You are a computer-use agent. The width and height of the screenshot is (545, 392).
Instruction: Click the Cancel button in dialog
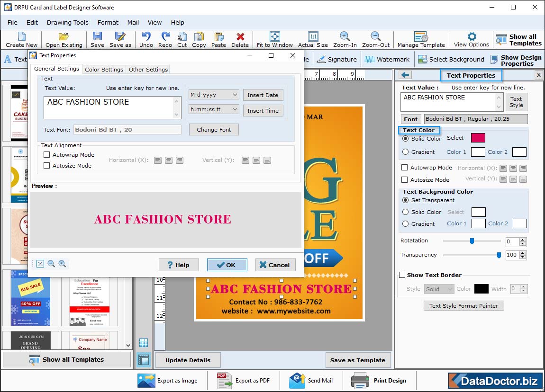(x=275, y=265)
